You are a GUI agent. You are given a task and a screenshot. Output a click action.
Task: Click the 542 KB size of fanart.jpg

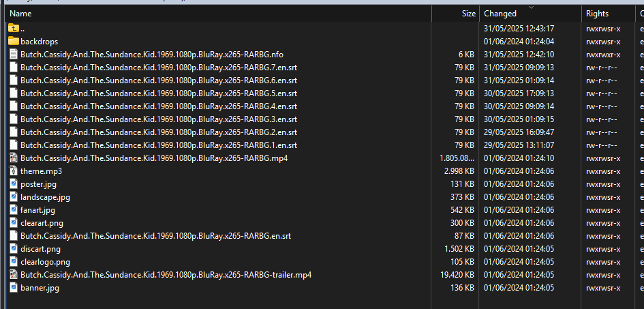[x=463, y=210]
